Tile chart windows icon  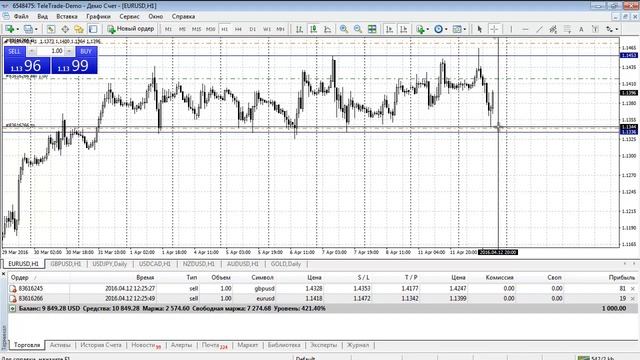click(372, 29)
